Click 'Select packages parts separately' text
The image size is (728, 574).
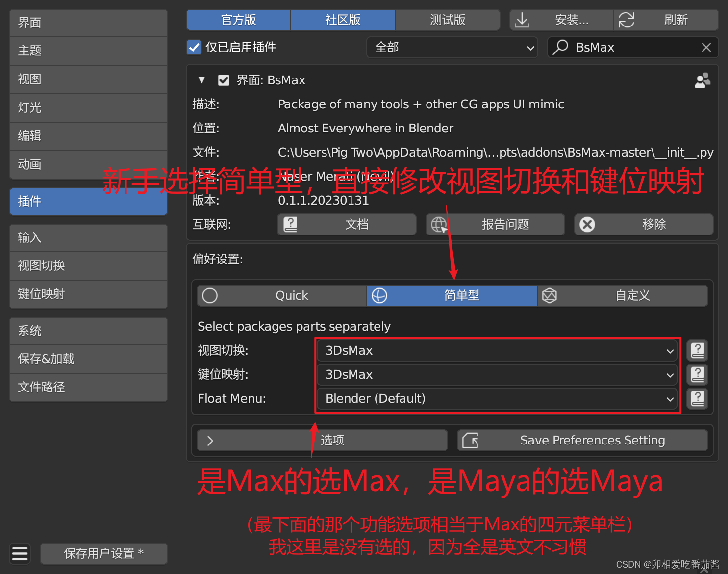point(294,327)
